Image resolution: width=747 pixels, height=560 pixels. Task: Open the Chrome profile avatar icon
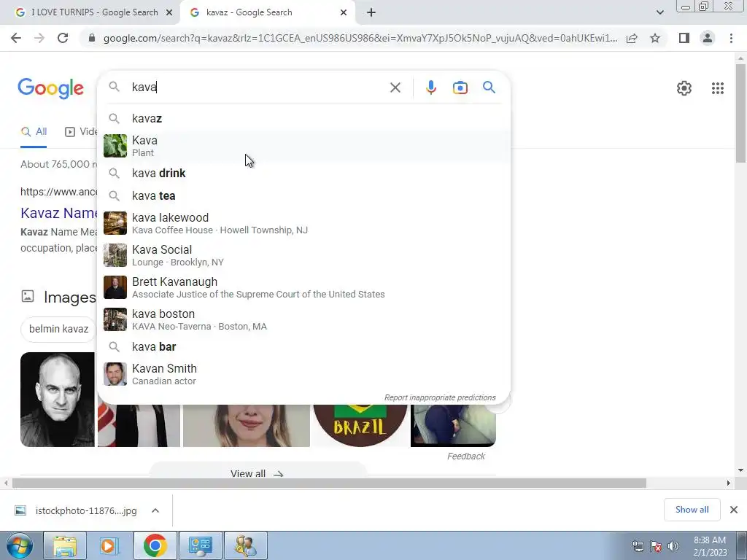coord(708,38)
